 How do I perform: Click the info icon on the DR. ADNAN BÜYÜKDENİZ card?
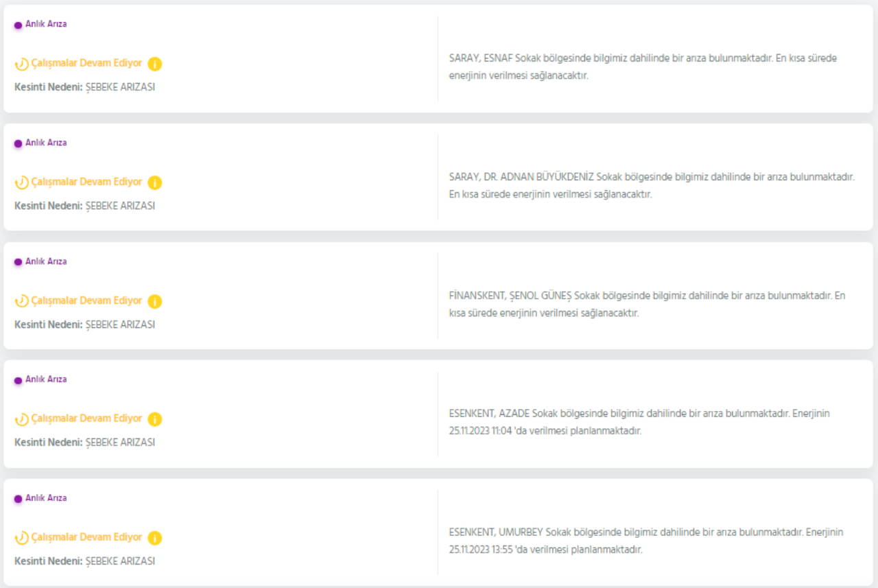155,183
